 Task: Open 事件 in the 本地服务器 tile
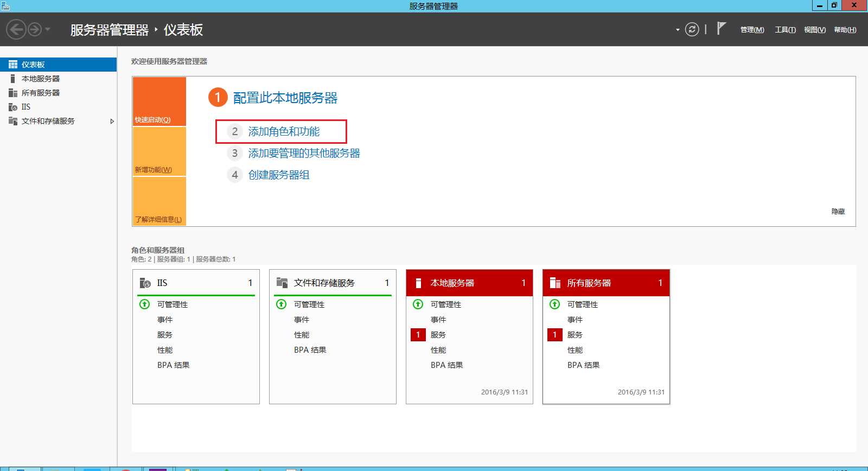click(x=438, y=320)
